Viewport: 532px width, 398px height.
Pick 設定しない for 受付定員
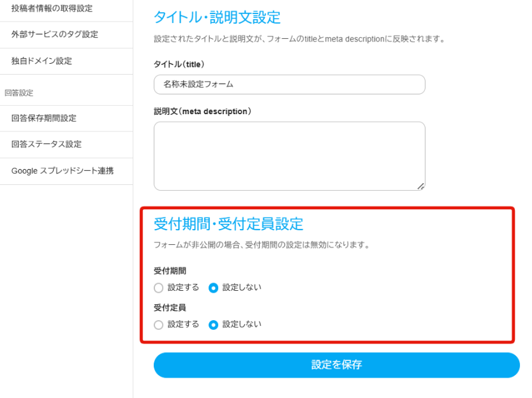point(214,325)
